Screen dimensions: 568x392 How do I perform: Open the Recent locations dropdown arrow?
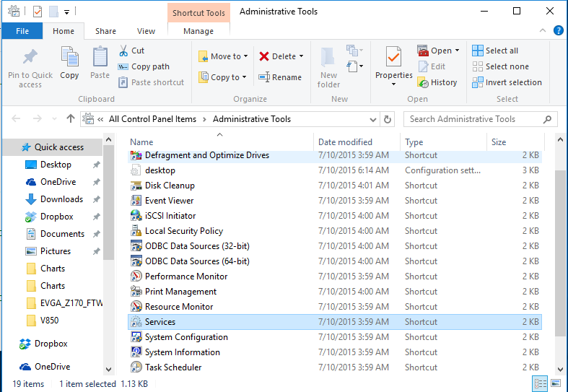coord(54,119)
